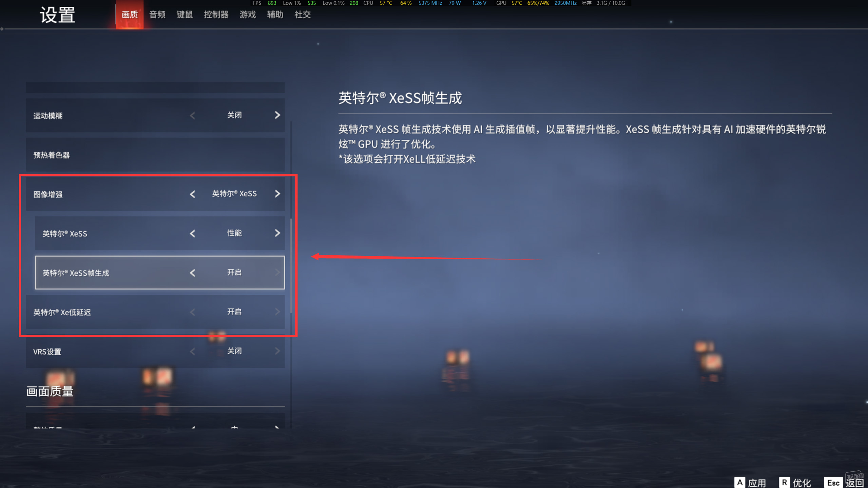
Task: Click left arrow of XeSS 性能 option
Action: (192, 233)
